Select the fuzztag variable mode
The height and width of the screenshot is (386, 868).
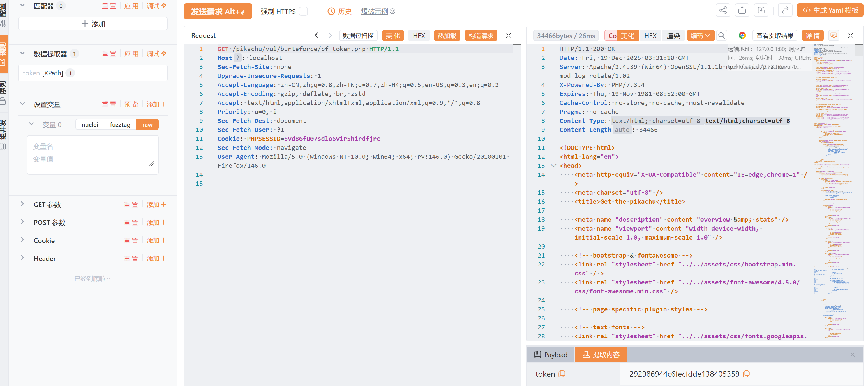point(120,125)
